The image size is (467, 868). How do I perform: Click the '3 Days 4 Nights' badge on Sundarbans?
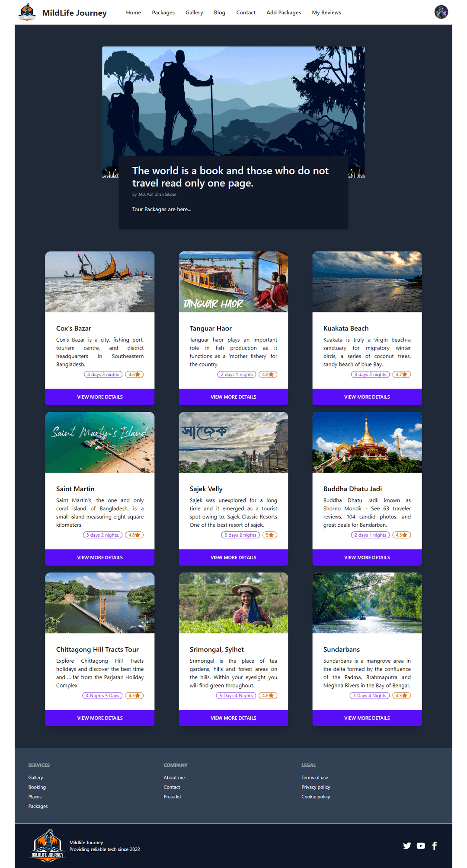coord(370,696)
